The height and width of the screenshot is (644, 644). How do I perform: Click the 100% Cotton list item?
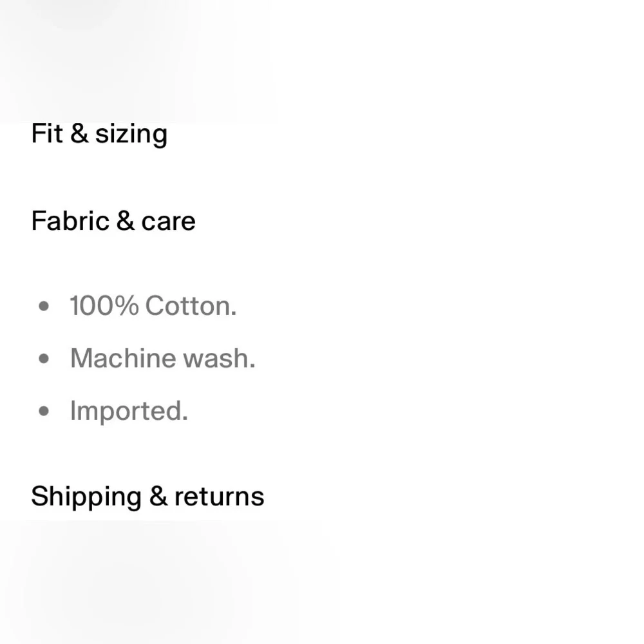click(x=153, y=305)
